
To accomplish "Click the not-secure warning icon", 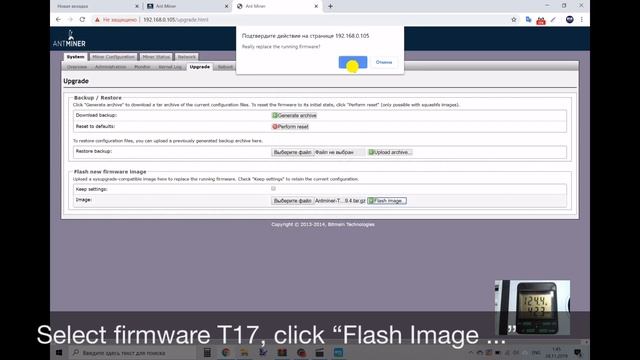I will click(x=97, y=20).
